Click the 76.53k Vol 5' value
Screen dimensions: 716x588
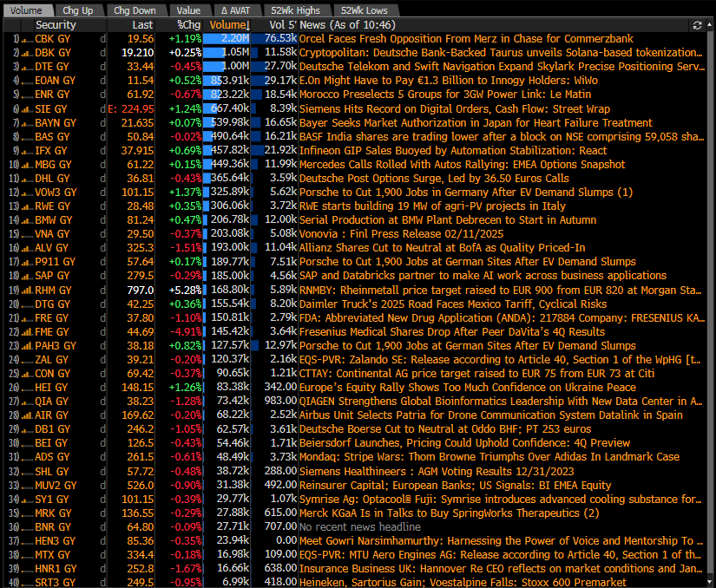281,39
